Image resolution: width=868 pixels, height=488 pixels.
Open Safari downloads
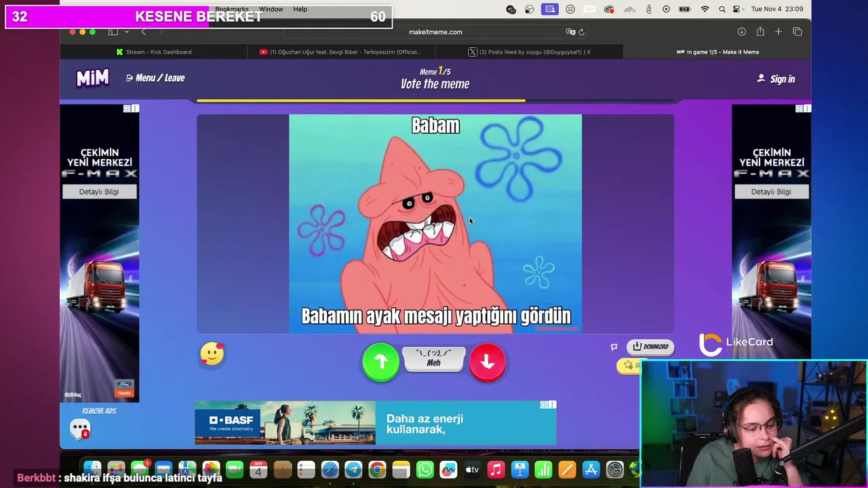741,32
